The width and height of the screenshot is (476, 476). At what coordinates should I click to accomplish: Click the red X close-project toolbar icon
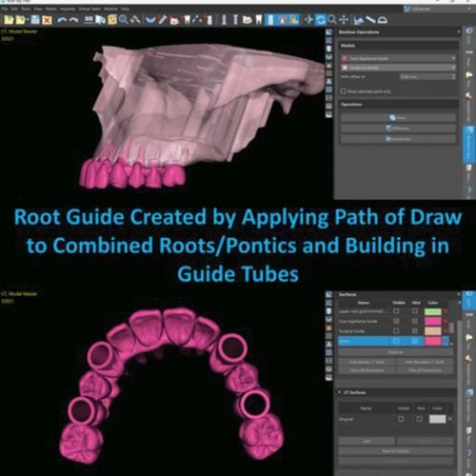pyautogui.click(x=47, y=20)
